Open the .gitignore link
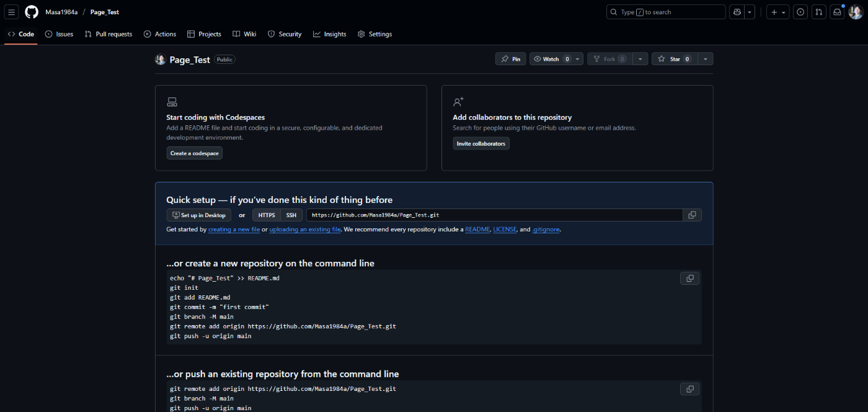The image size is (868, 412). click(x=546, y=230)
